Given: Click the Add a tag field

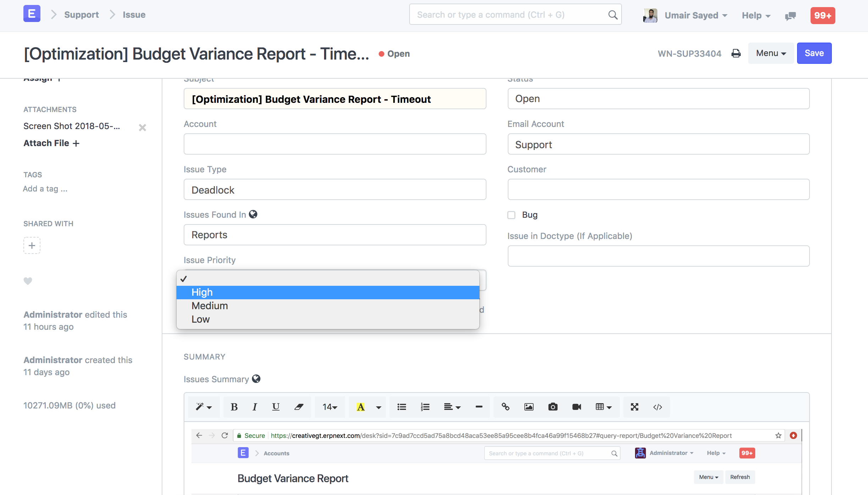Looking at the screenshot, I should (45, 189).
